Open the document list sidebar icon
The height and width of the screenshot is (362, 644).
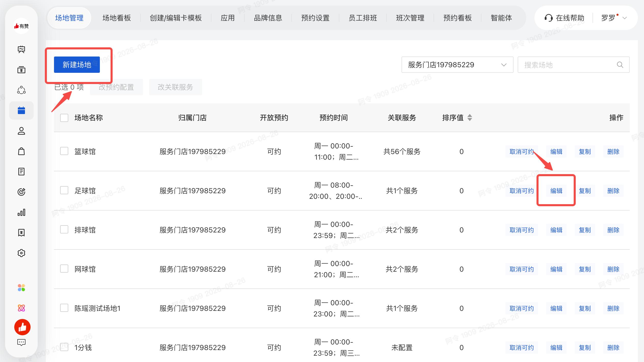pos(21,172)
